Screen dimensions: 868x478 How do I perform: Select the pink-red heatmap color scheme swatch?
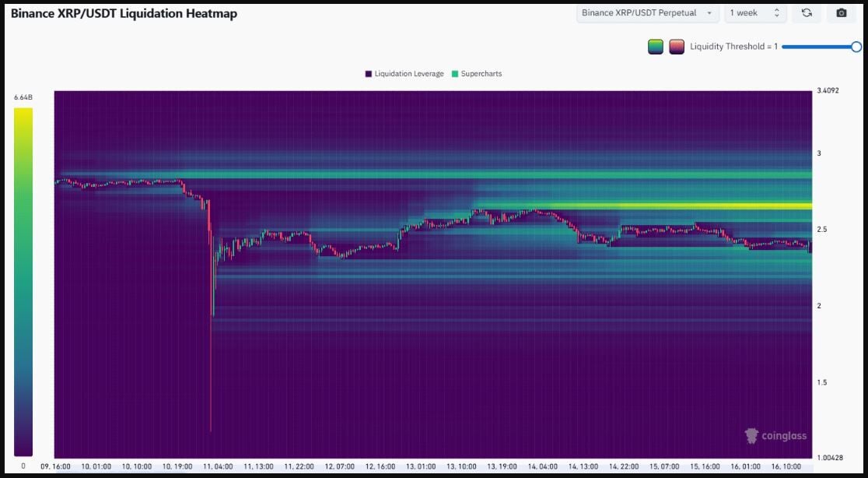pos(677,47)
